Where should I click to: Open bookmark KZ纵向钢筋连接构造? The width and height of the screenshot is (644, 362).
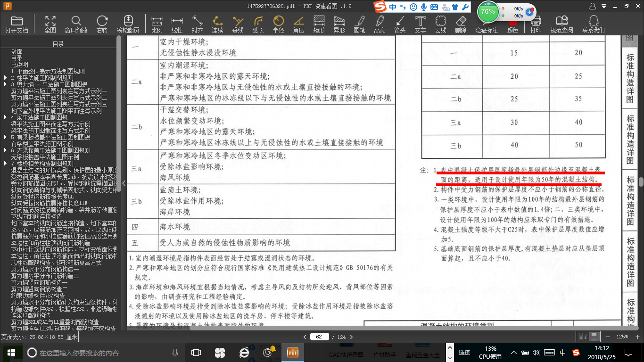(x=36, y=216)
